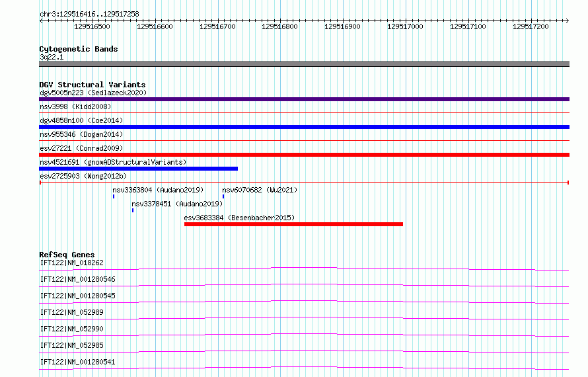This screenshot has height=377, width=588.
Task: Click ruler position 129516800
Action: pyautogui.click(x=279, y=26)
